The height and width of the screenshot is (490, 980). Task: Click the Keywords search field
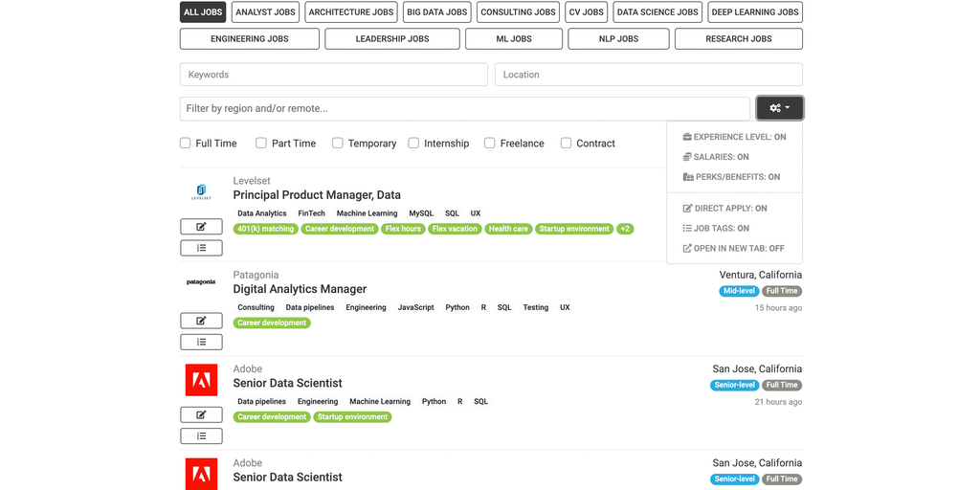(333, 75)
